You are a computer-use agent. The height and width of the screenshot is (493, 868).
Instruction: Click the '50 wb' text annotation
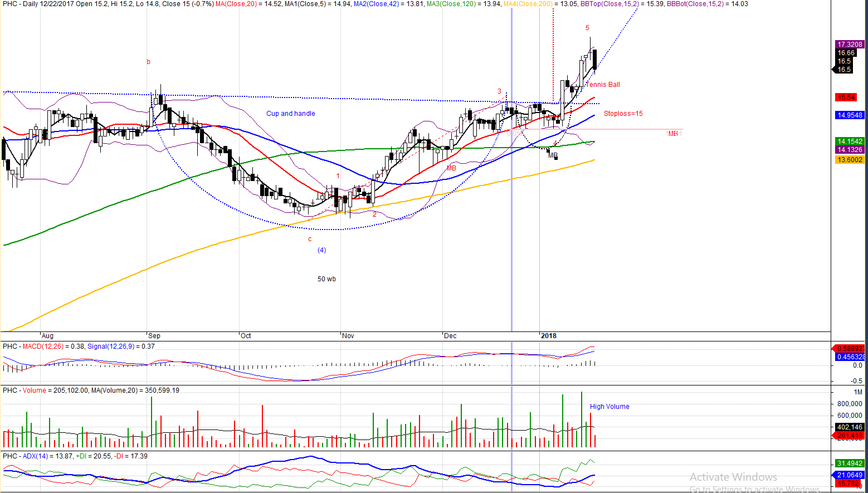click(326, 279)
